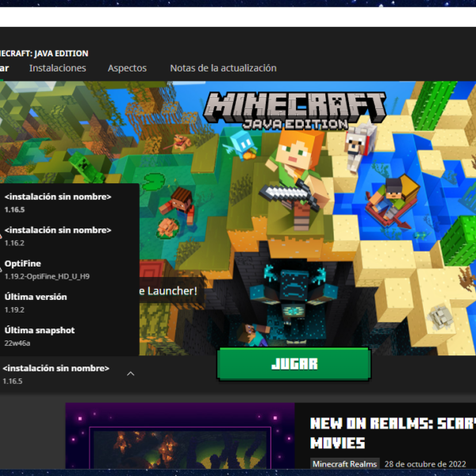
Task: Click the current installation 1.16.5 selector
Action: (x=70, y=374)
